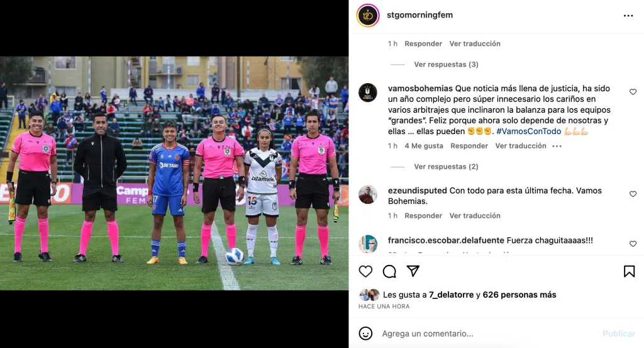Like the vamosbohemias comment
Viewport: 644px width, 348px height.
point(633,92)
